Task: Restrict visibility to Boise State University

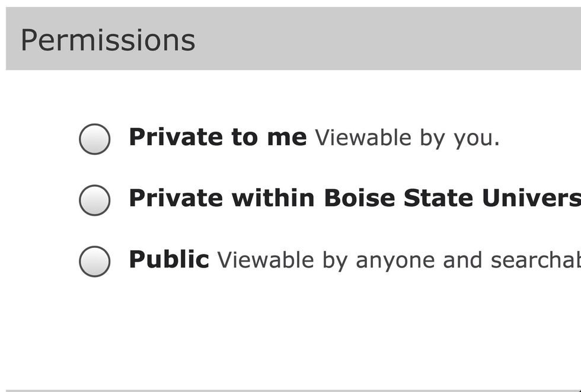Action: point(95,200)
